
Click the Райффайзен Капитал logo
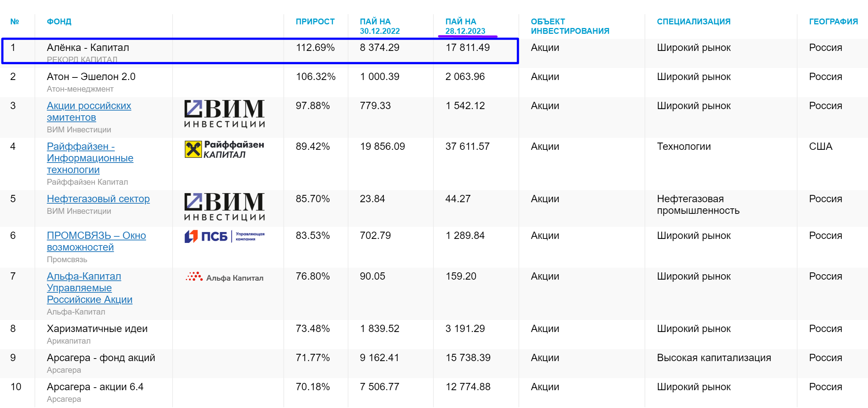pos(225,149)
